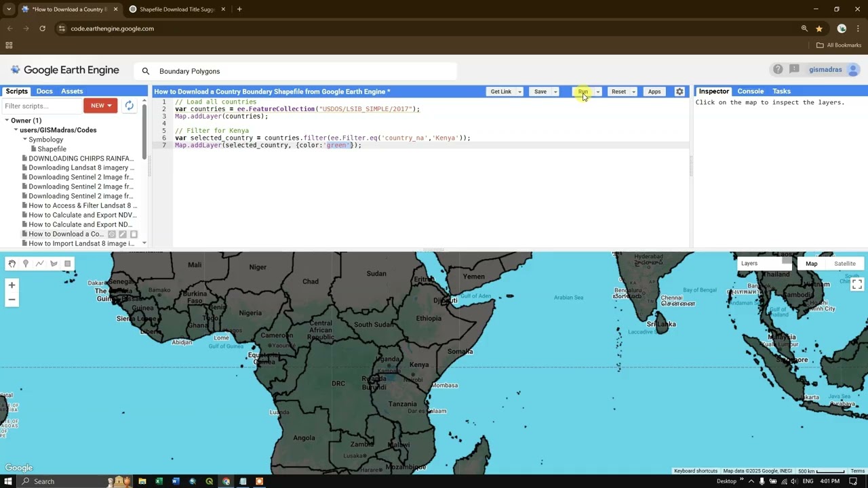The height and width of the screenshot is (488, 868).
Task: Open the Run options dropdown arrow
Action: coord(598,91)
